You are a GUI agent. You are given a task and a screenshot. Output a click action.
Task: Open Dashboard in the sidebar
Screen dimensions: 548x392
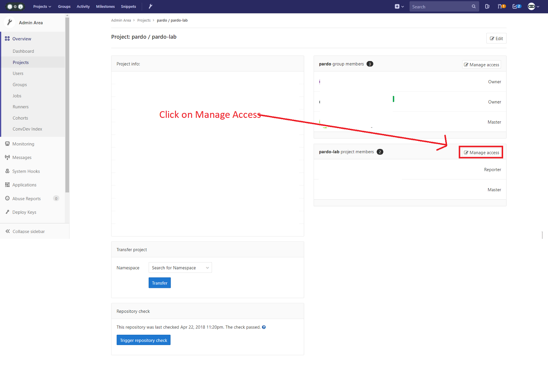(x=23, y=51)
